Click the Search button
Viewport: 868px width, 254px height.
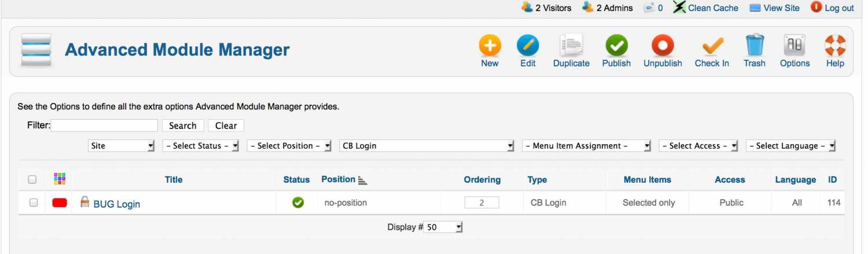coord(183,126)
